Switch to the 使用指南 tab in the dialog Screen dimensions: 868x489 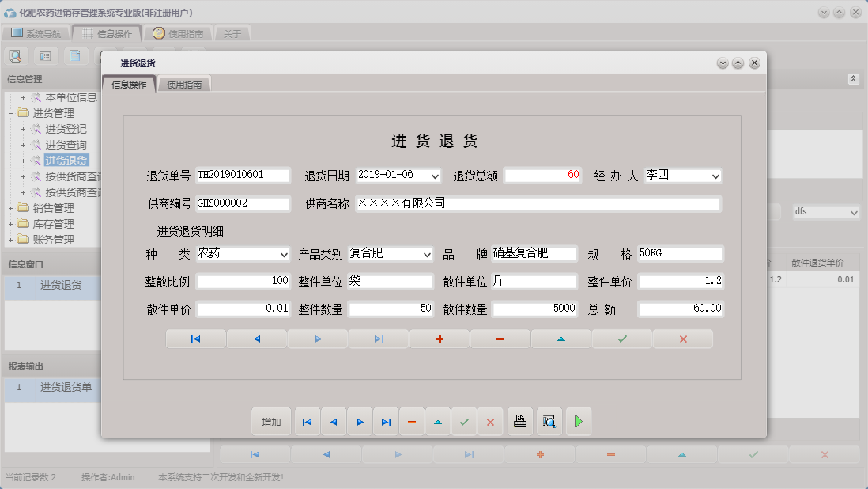pos(183,82)
